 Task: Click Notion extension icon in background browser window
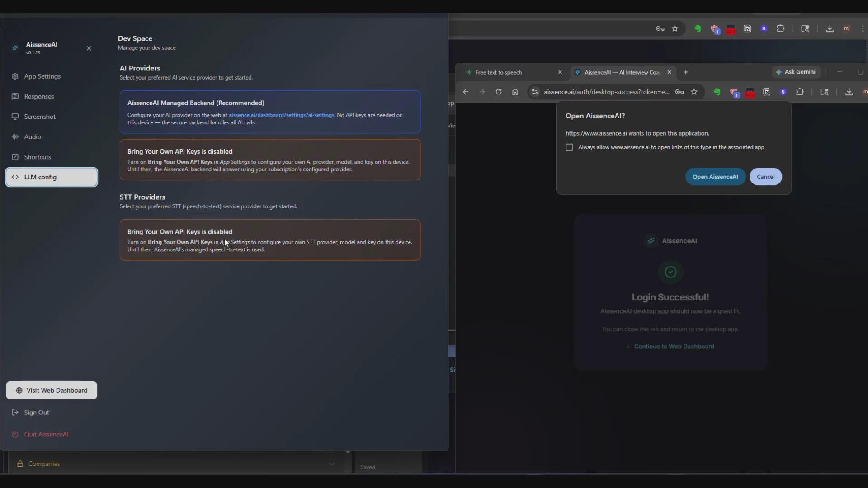pos(747,29)
